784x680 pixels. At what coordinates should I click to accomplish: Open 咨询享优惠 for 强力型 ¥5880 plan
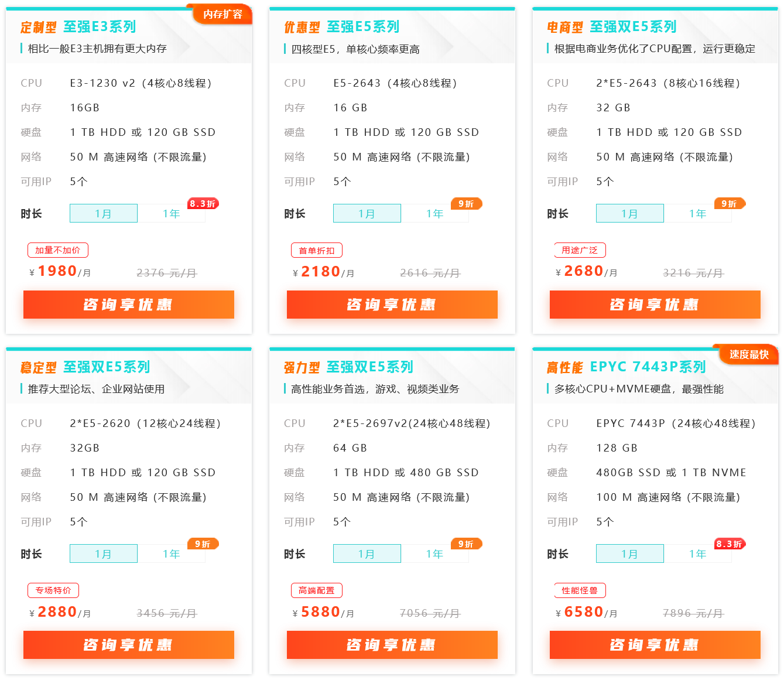[x=392, y=645]
